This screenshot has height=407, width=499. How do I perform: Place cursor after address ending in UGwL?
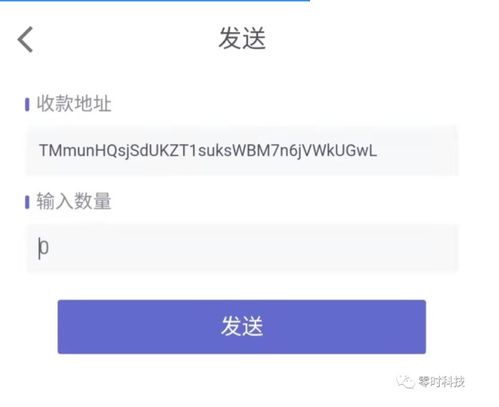[x=379, y=151]
